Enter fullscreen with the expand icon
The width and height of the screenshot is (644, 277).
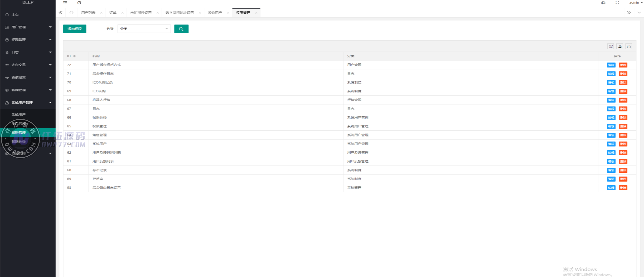coord(617,3)
